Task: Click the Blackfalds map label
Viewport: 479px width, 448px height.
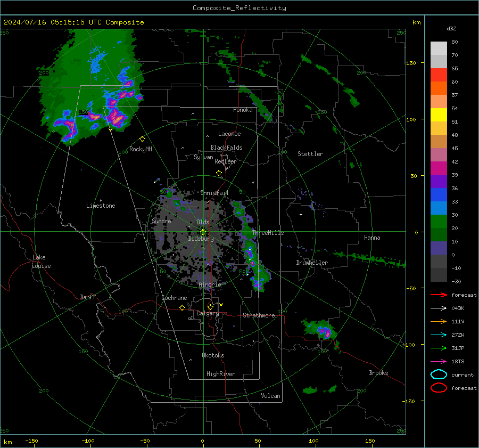Action: pos(226,148)
